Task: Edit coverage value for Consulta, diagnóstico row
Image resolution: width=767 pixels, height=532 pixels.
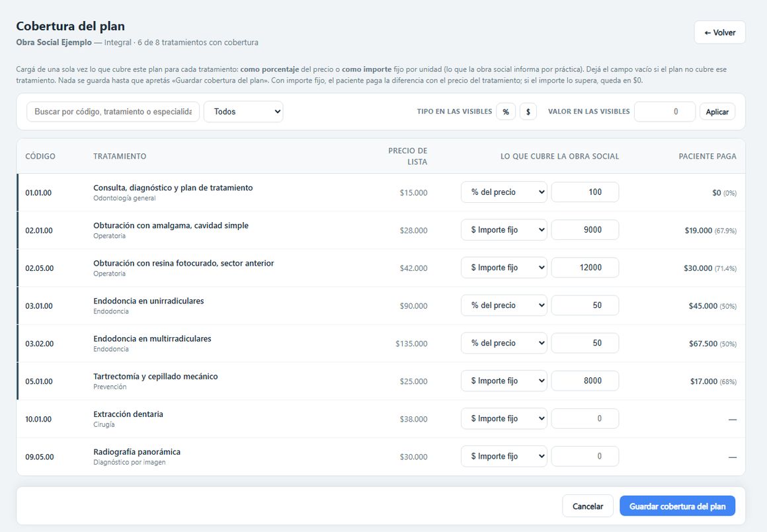Action: pyautogui.click(x=585, y=192)
